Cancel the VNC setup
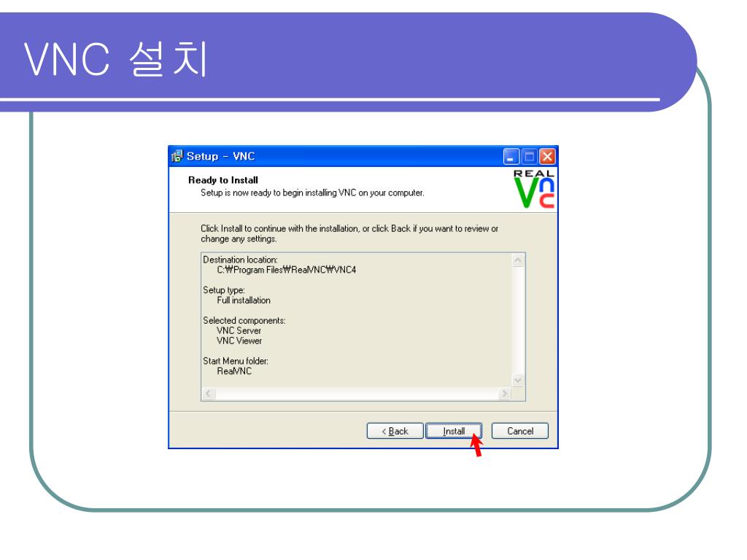The image size is (747, 560). 519,431
